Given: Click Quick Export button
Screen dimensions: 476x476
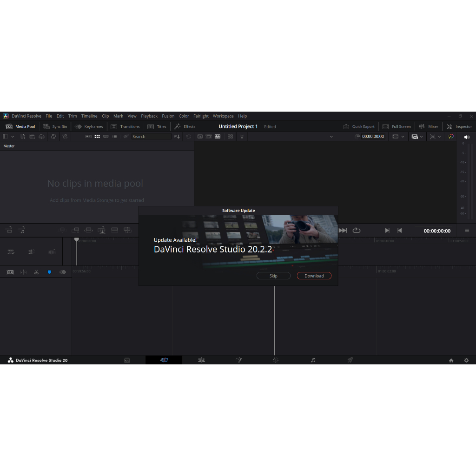Looking at the screenshot, I should 359,126.
